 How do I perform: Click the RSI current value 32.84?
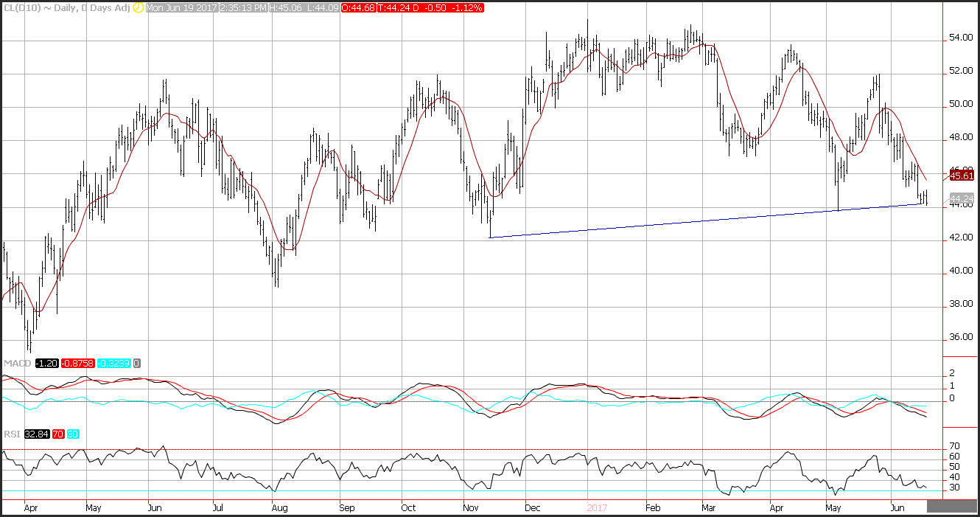tap(37, 434)
